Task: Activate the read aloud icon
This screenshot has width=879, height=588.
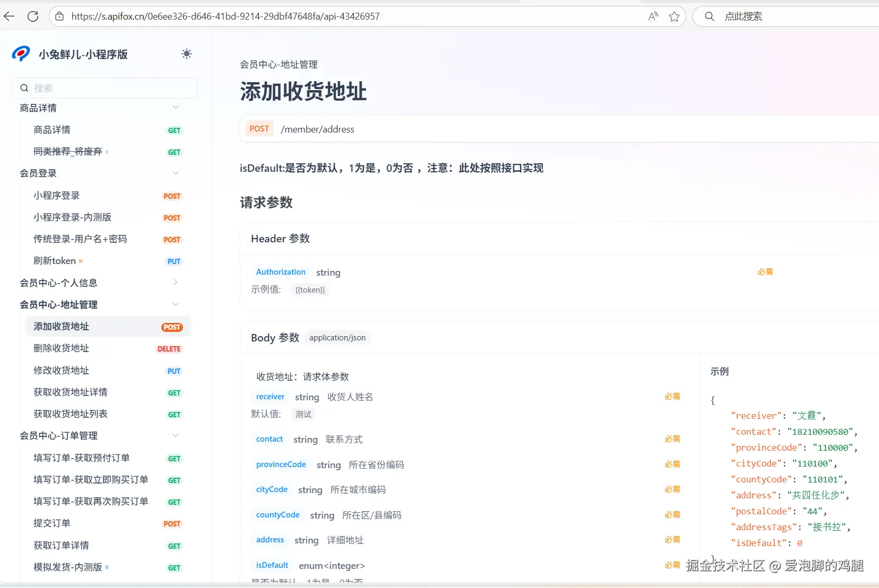Action: (x=653, y=16)
